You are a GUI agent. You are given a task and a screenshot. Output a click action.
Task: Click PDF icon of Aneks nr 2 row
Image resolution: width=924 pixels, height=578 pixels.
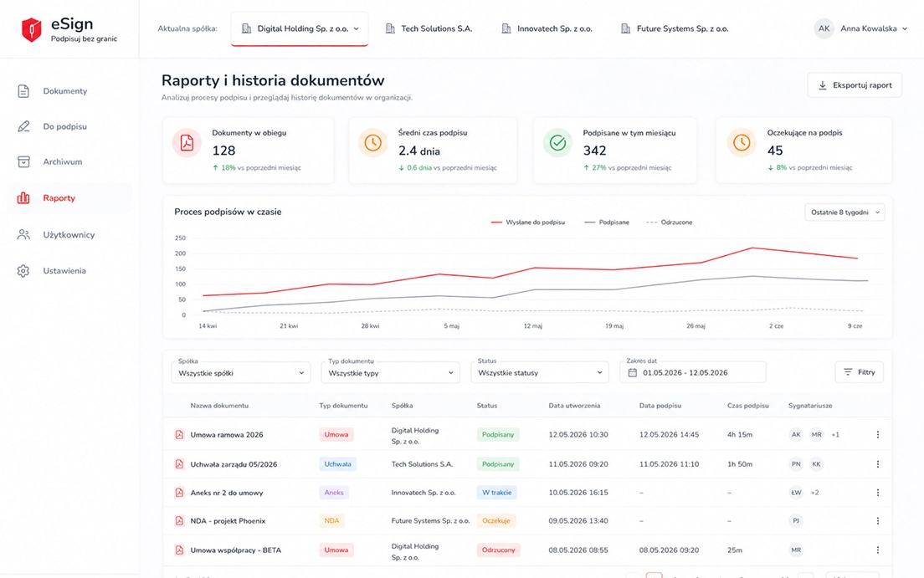click(x=179, y=493)
